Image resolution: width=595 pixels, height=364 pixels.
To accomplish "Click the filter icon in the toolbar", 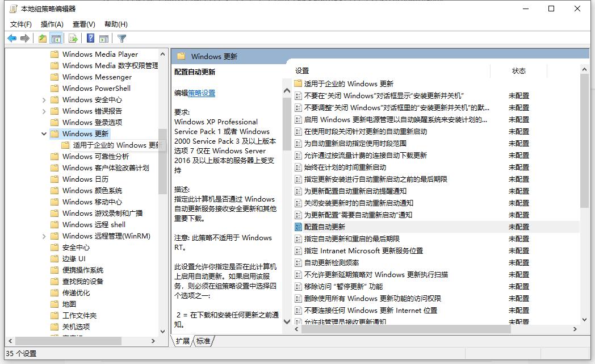I will pyautogui.click(x=121, y=38).
